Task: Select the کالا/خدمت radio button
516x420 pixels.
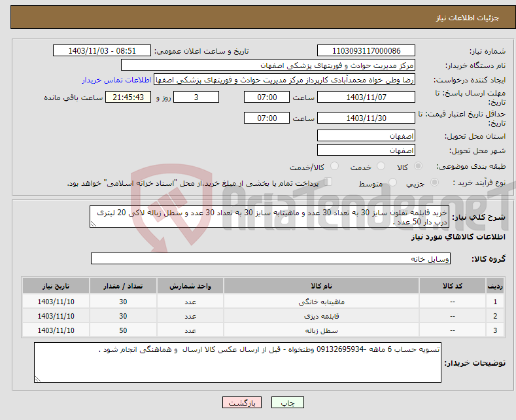Action: [x=334, y=166]
